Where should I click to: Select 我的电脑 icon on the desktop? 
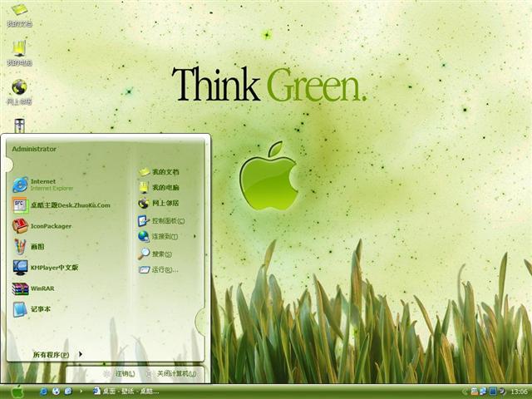pyautogui.click(x=19, y=53)
